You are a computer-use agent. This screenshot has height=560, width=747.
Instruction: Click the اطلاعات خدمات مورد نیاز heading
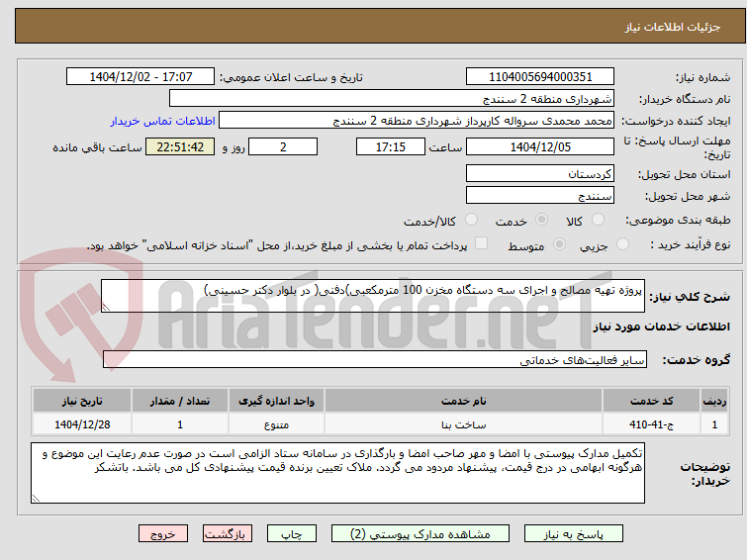tap(661, 327)
